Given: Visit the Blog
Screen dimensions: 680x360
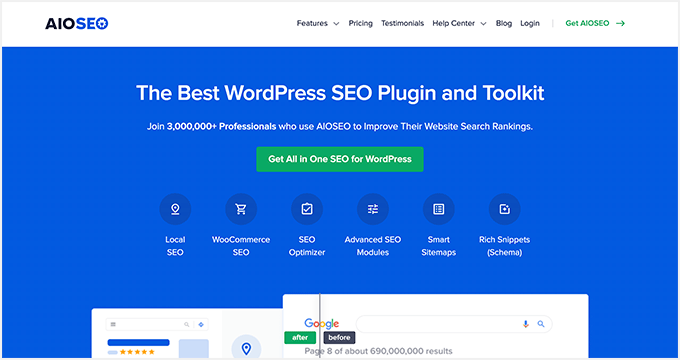Looking at the screenshot, I should tap(504, 23).
